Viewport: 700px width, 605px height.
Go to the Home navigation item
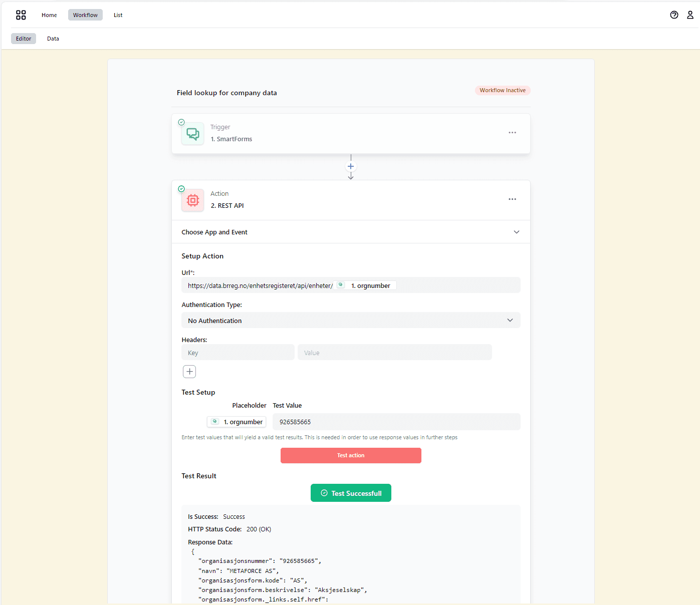click(x=49, y=15)
